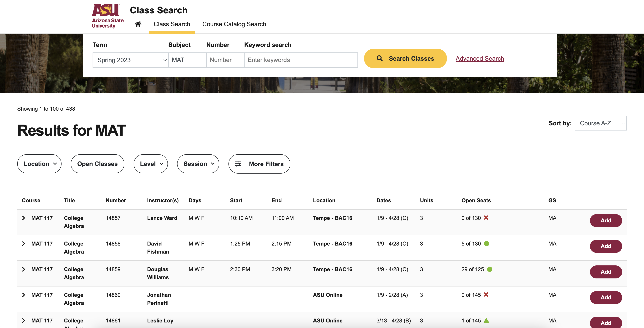The height and width of the screenshot is (328, 644).
Task: Click the green circle seat icon for class 14859
Action: click(490, 269)
